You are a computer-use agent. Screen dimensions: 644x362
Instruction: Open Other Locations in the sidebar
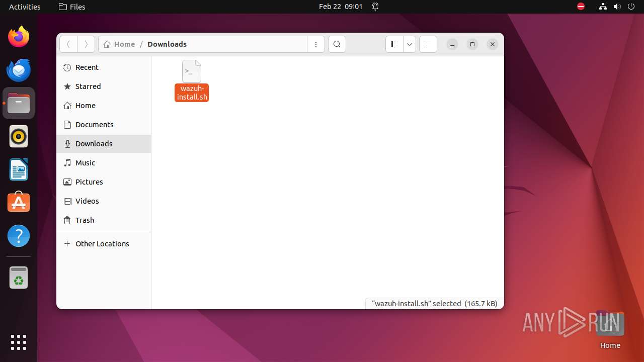pos(104,244)
